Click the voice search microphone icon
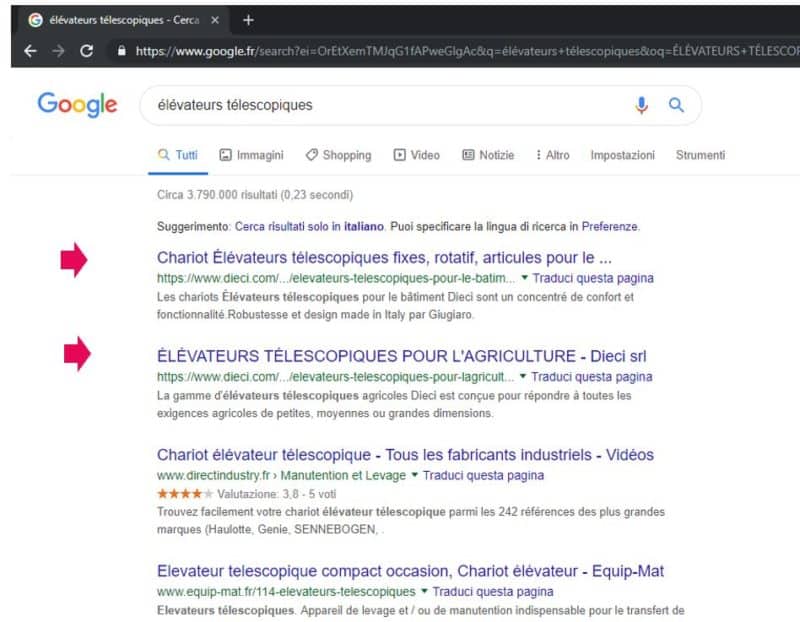The width and height of the screenshot is (800, 622). [x=641, y=104]
